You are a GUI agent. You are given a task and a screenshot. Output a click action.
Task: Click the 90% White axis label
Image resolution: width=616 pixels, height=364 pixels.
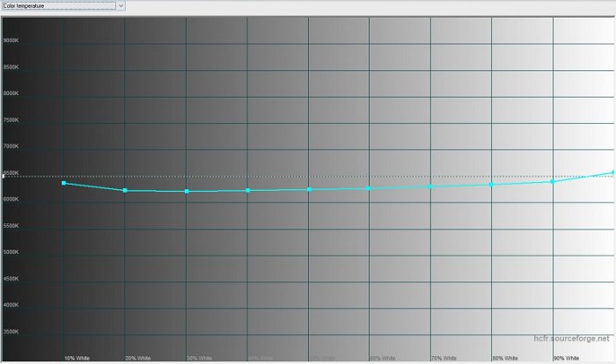[x=567, y=358]
